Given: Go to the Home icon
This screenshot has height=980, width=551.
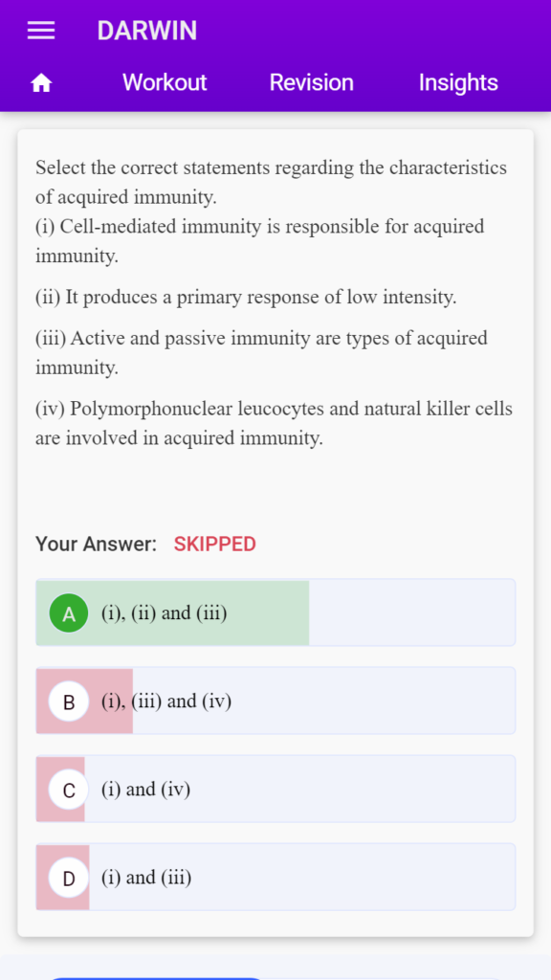Looking at the screenshot, I should click(x=41, y=83).
